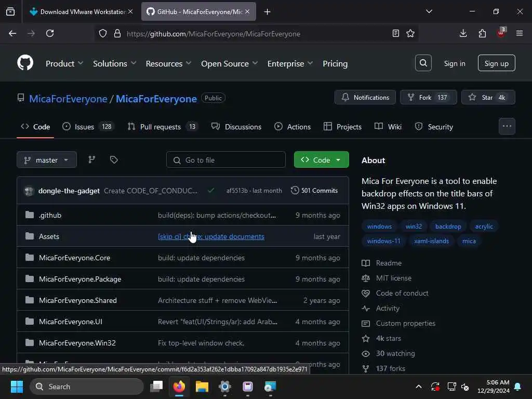Click the padlock site information icon
Viewport: 532px width, 399px height.
[117, 34]
